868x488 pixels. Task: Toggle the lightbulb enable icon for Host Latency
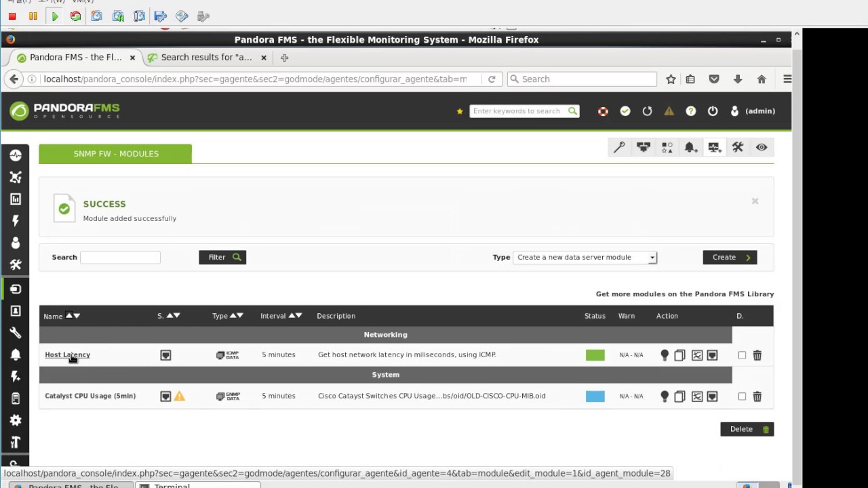coord(665,355)
